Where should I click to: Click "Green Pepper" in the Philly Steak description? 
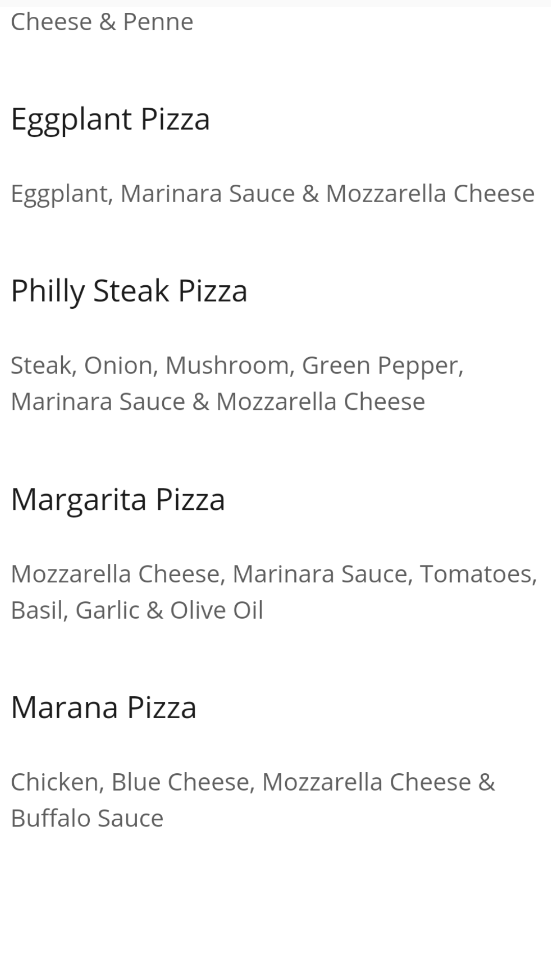click(x=382, y=365)
